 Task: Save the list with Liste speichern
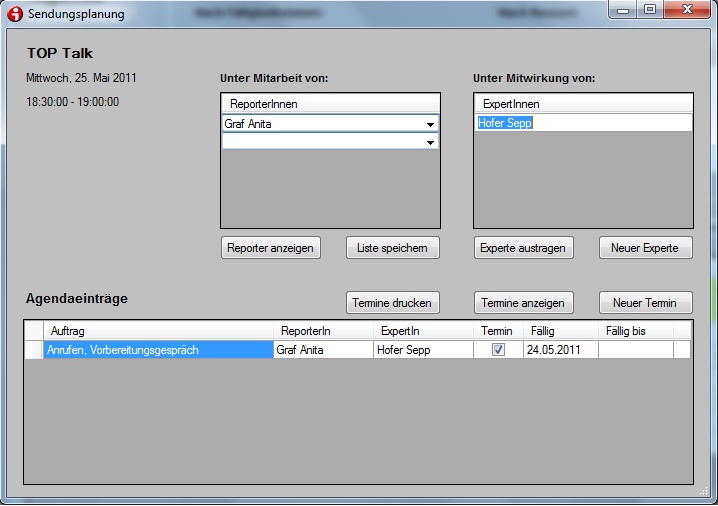pyautogui.click(x=392, y=248)
